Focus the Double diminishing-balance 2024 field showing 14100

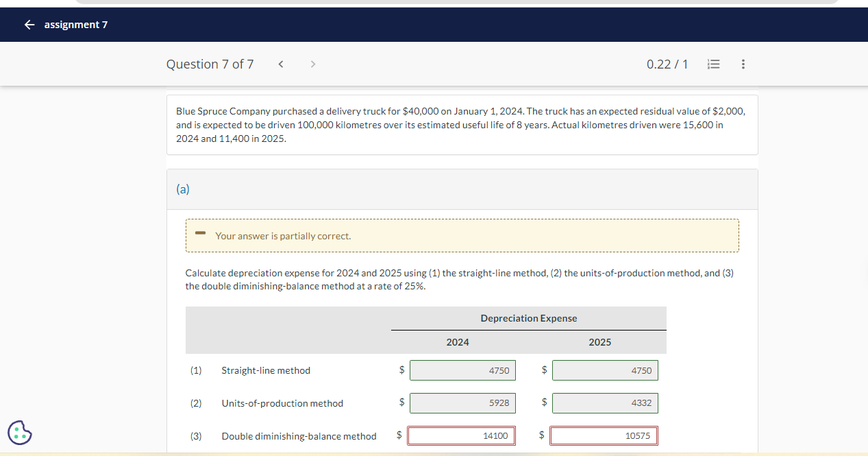tap(462, 436)
